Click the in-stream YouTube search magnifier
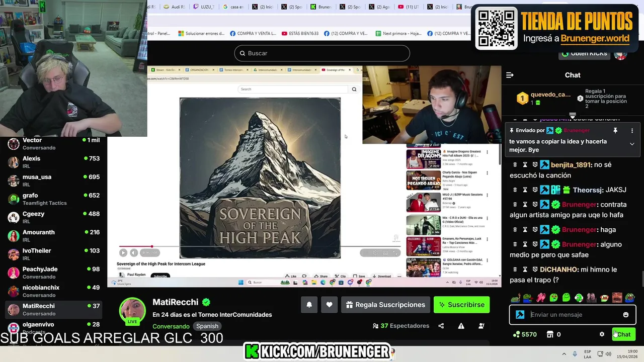The image size is (644, 362). (354, 89)
